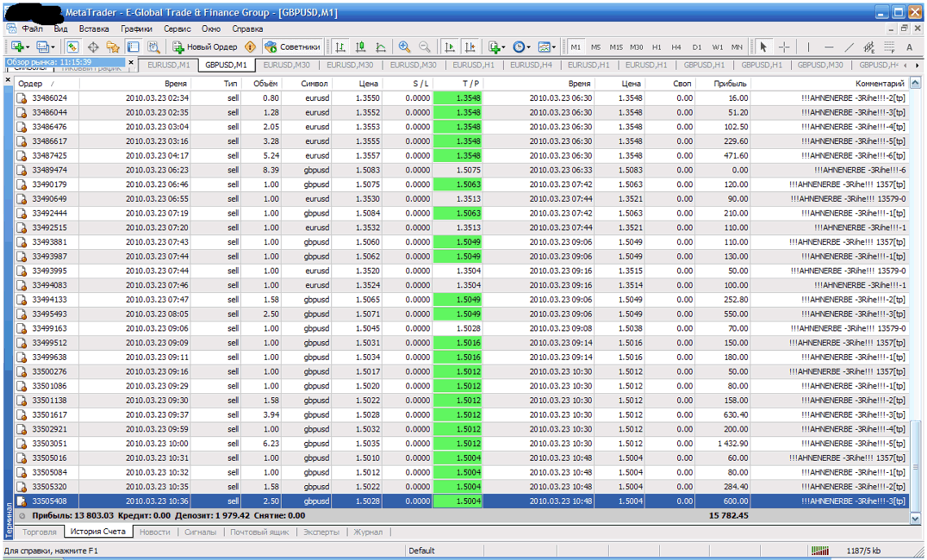Select the H1 timeframe button

[657, 46]
